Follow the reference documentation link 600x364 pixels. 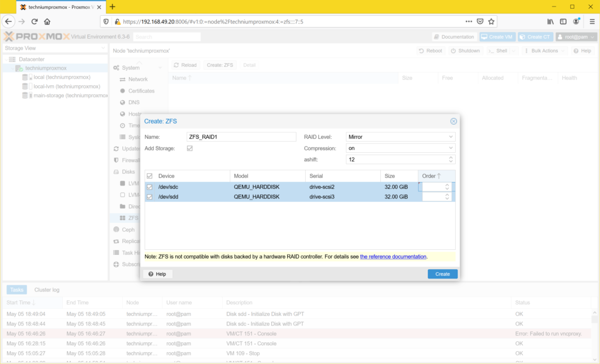pos(393,256)
